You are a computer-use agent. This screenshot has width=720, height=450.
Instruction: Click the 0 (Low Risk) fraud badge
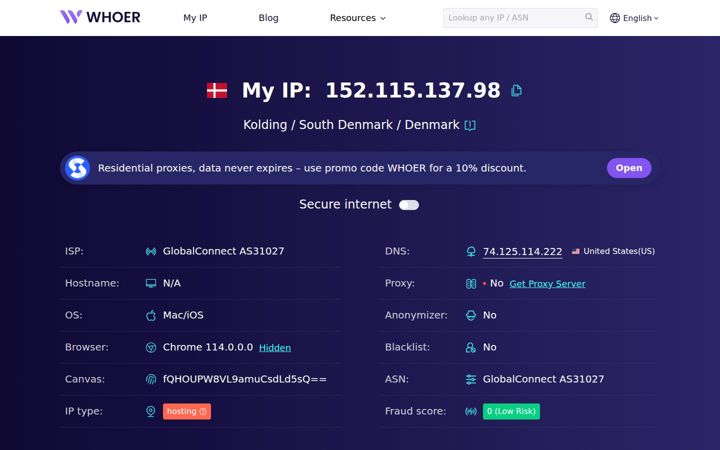point(511,411)
